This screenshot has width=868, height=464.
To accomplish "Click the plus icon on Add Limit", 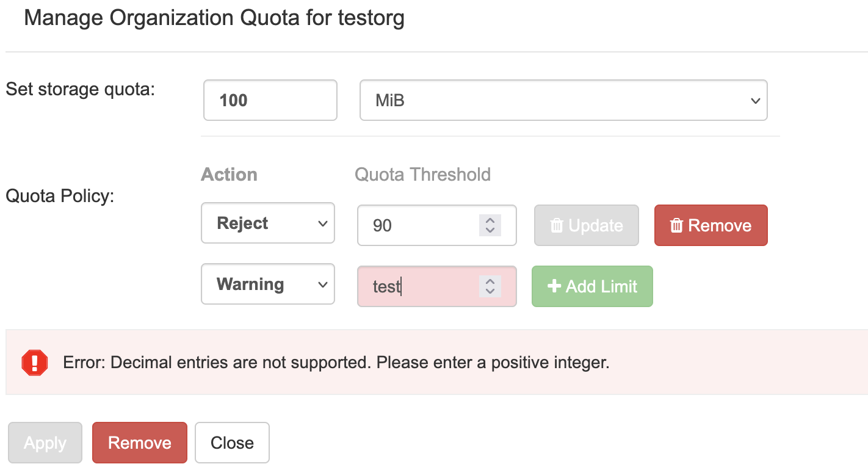I will click(x=554, y=286).
